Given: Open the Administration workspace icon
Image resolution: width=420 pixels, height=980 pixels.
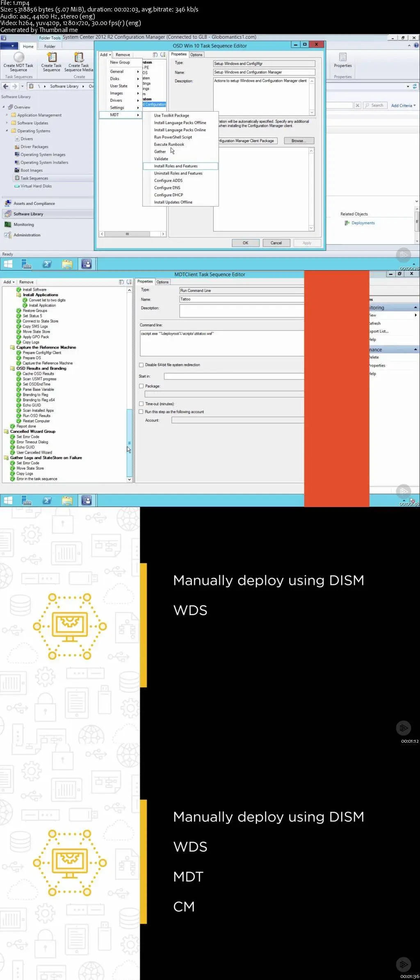Looking at the screenshot, I should click(x=8, y=235).
